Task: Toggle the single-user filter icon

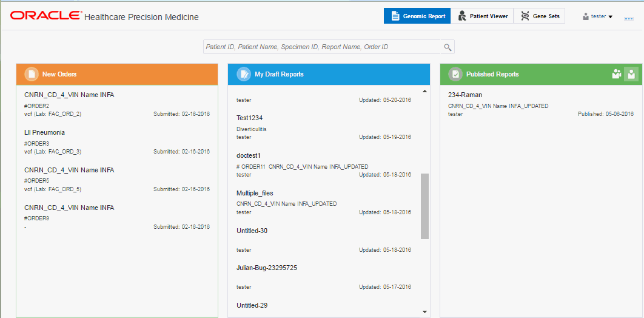Action: point(631,74)
